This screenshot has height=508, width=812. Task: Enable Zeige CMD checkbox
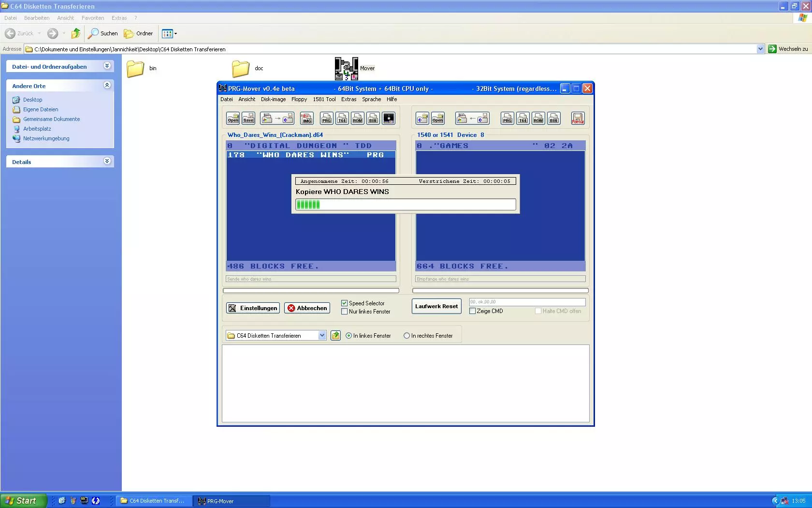pos(472,311)
